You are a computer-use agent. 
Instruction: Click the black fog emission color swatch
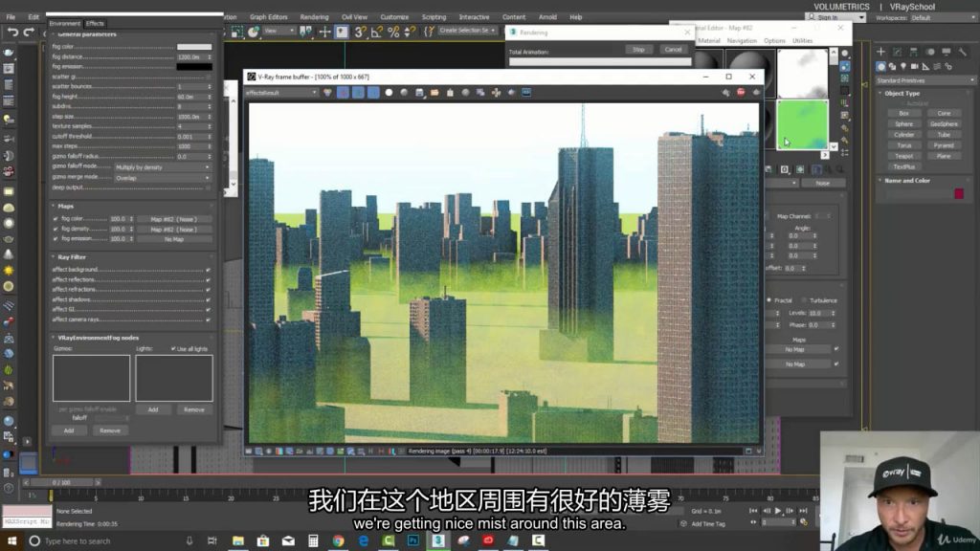[x=194, y=66]
